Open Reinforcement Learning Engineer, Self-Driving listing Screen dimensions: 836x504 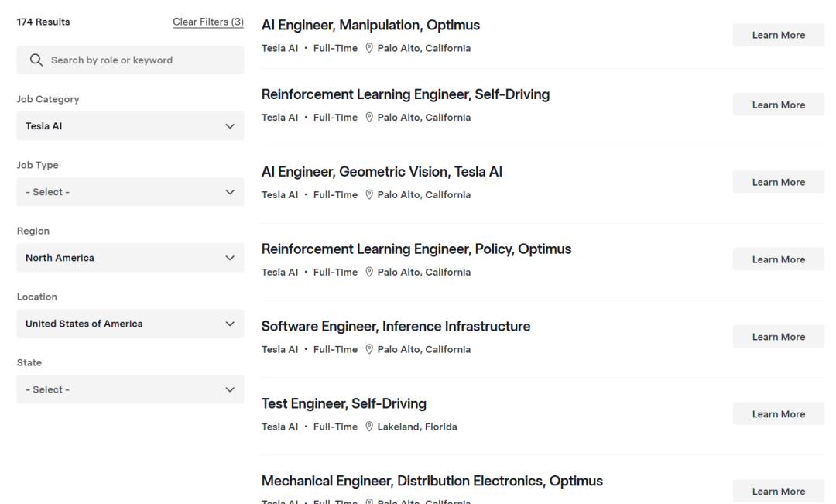click(406, 94)
